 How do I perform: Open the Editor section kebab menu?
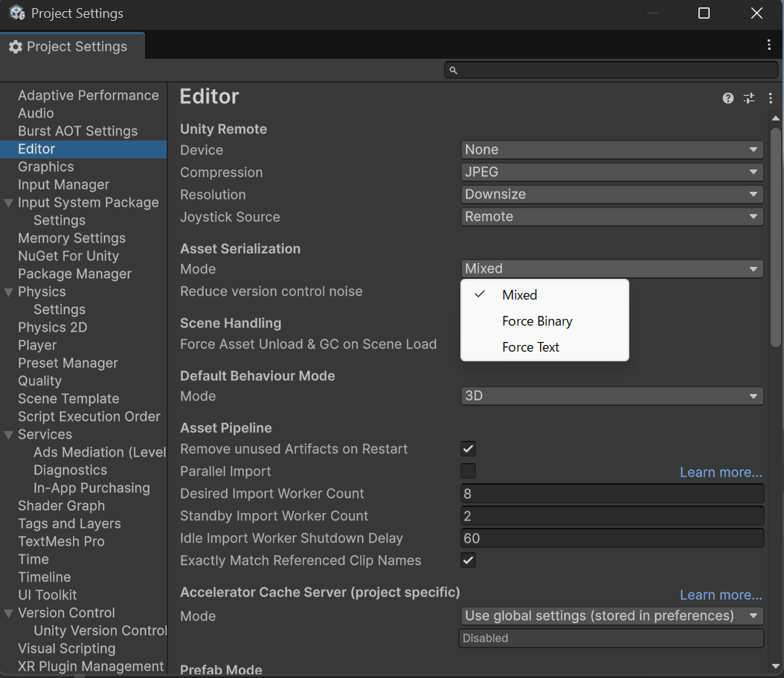click(770, 98)
